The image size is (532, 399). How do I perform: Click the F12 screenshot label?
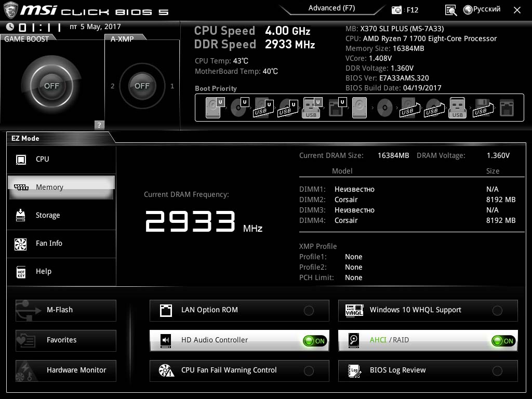coord(412,10)
